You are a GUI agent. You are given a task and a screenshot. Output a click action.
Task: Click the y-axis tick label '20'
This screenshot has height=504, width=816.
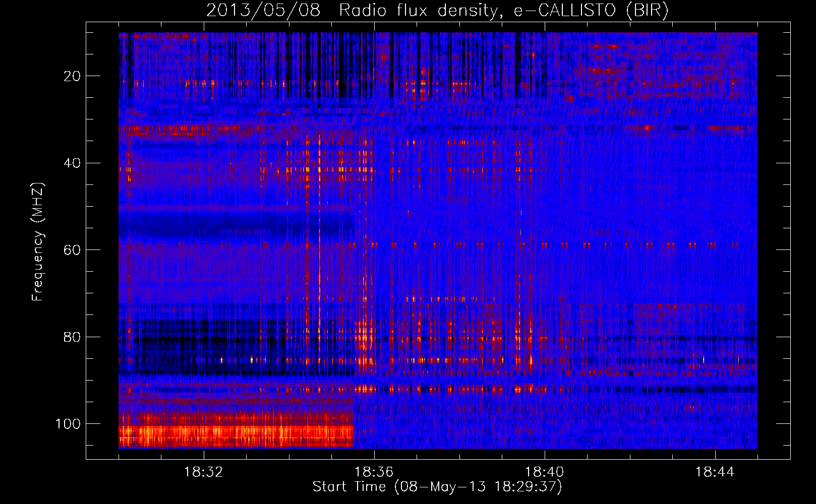73,76
